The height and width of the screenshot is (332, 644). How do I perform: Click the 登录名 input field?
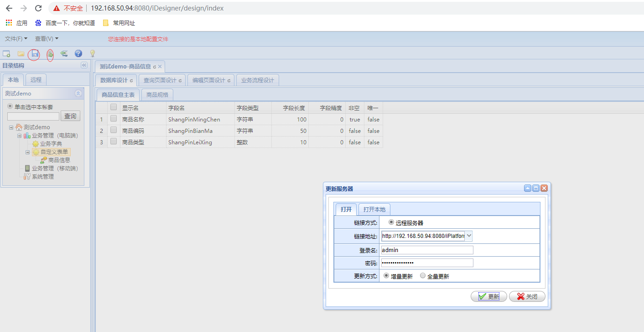click(x=427, y=250)
